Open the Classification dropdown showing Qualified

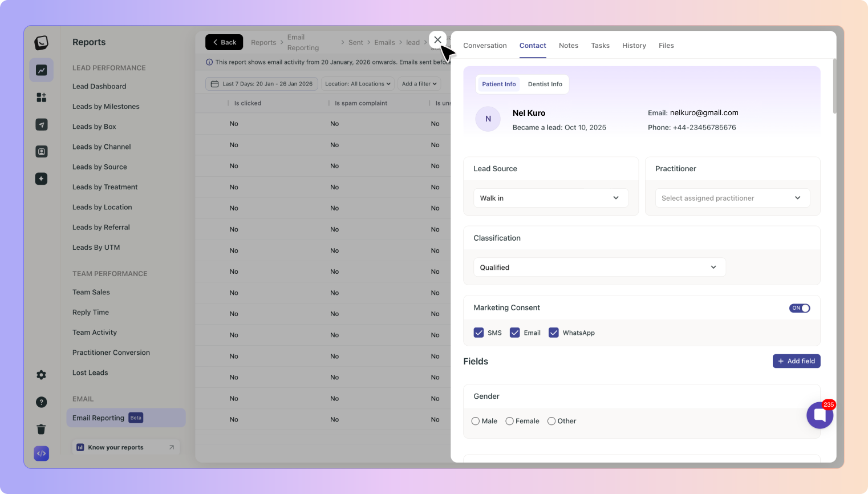(x=599, y=267)
